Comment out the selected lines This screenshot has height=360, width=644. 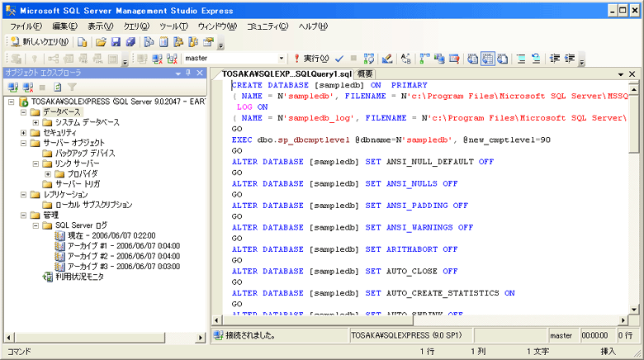coord(521,59)
